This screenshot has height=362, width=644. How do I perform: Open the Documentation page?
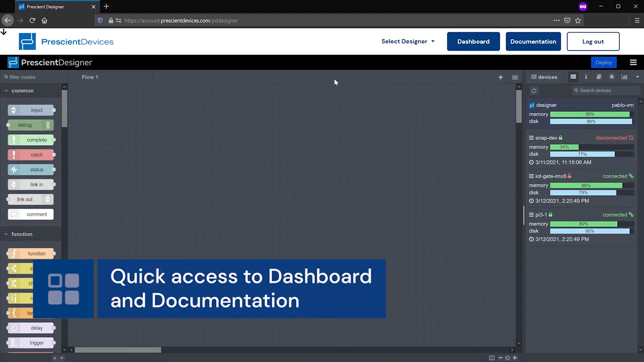click(533, 41)
